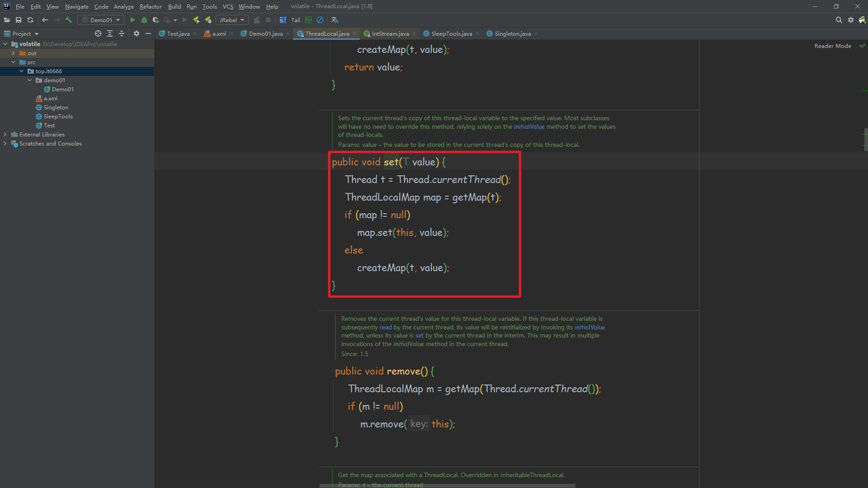The height and width of the screenshot is (488, 868).
Task: Expand the External Libraries tree node
Action: [5, 134]
